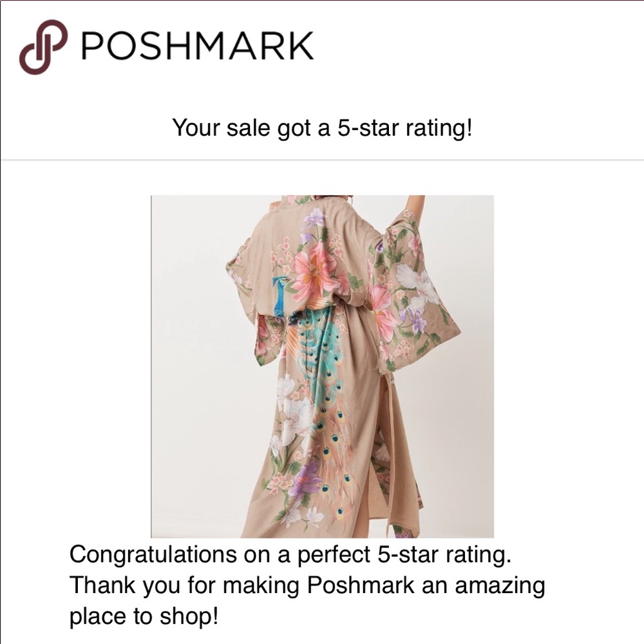The image size is (644, 644).
Task: Open the floral kimono product image
Action: pos(322,366)
